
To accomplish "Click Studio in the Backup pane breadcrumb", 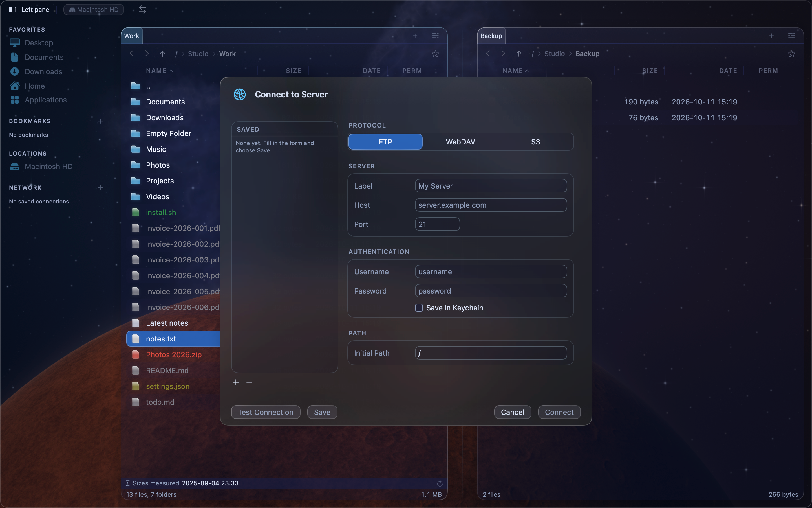I will coord(554,54).
